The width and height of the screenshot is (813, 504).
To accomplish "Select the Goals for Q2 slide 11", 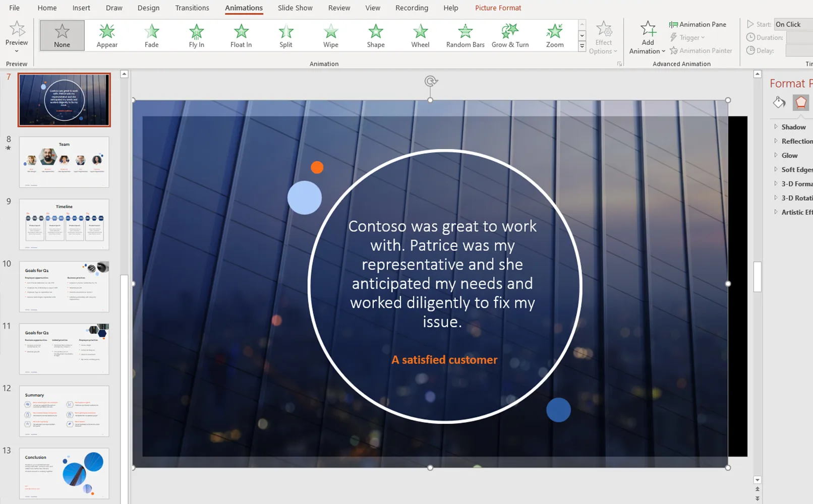I will point(64,349).
